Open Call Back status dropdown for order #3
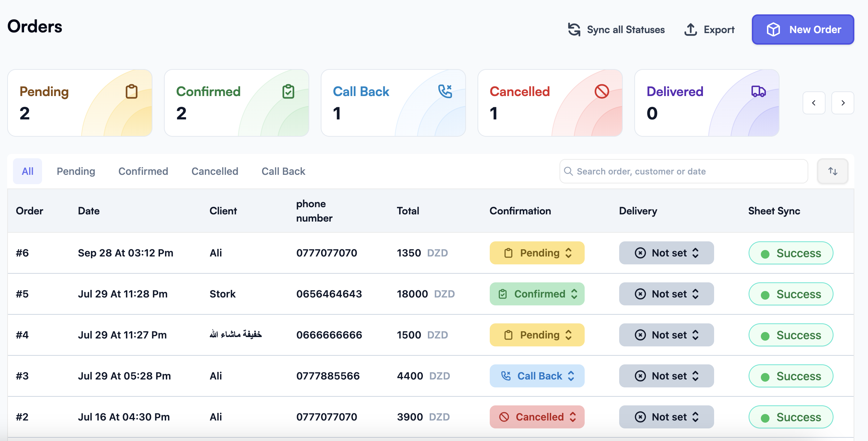Viewport: 868px width, 441px height. pyautogui.click(x=537, y=376)
